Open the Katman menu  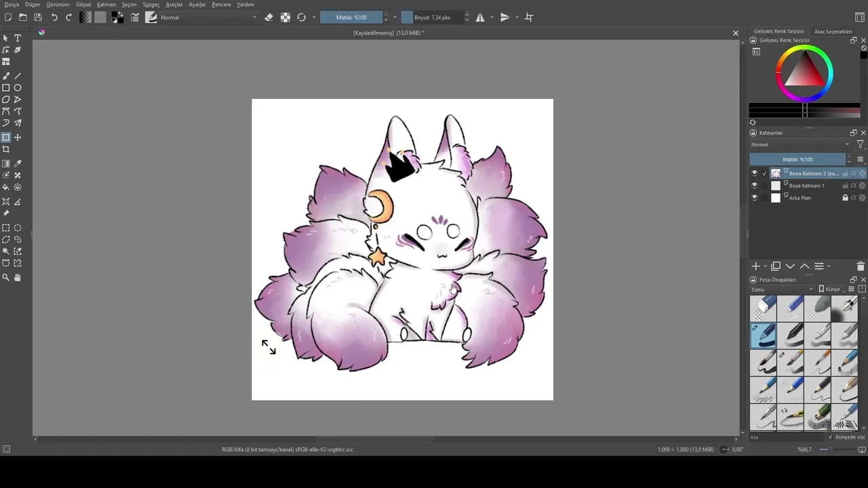(x=106, y=5)
